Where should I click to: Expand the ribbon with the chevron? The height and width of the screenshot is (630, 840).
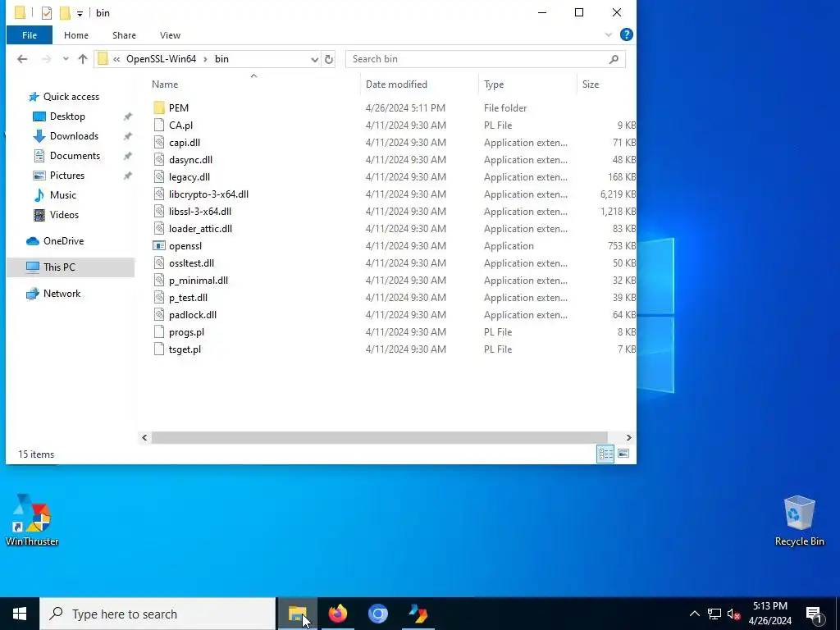pyautogui.click(x=608, y=34)
